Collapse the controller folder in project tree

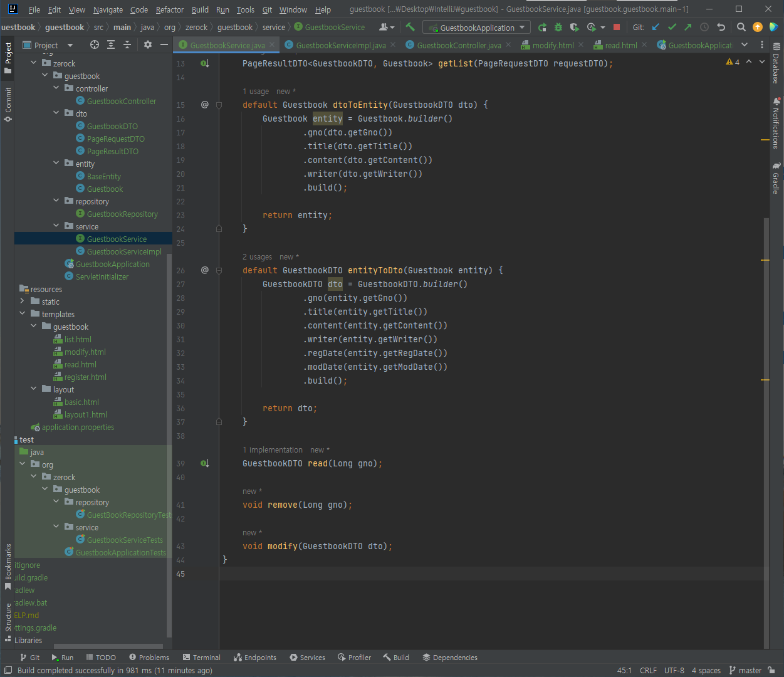56,88
